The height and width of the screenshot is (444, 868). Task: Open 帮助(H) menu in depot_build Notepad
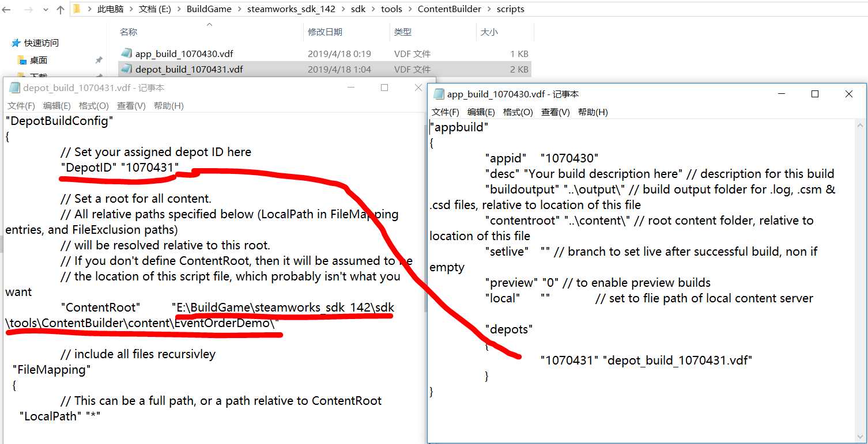point(168,106)
